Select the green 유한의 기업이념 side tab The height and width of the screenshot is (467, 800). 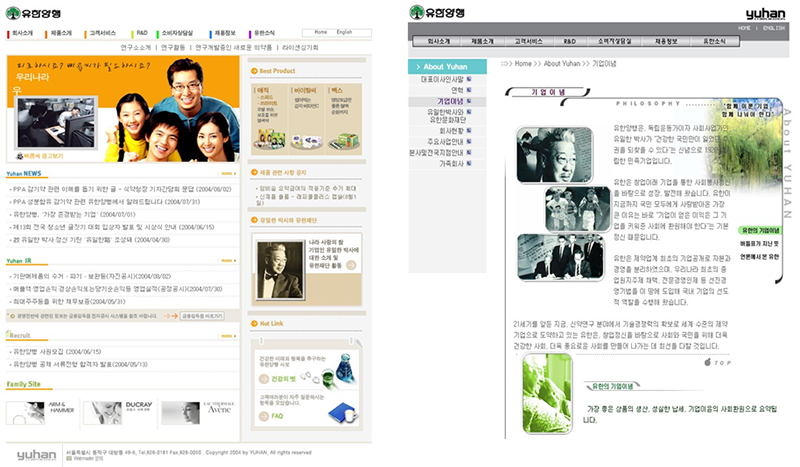[760, 230]
